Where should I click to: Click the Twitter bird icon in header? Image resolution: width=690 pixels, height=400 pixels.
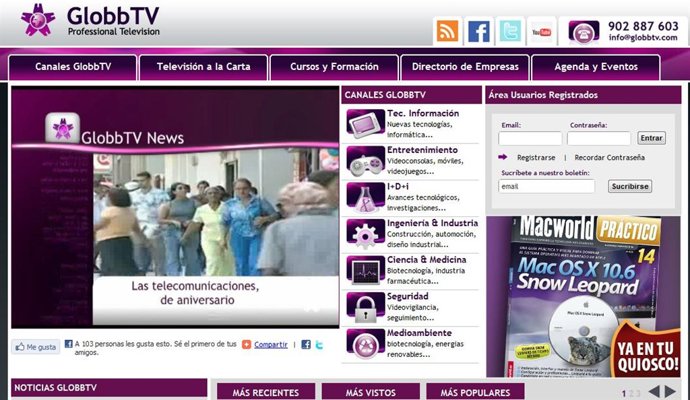[x=511, y=31]
